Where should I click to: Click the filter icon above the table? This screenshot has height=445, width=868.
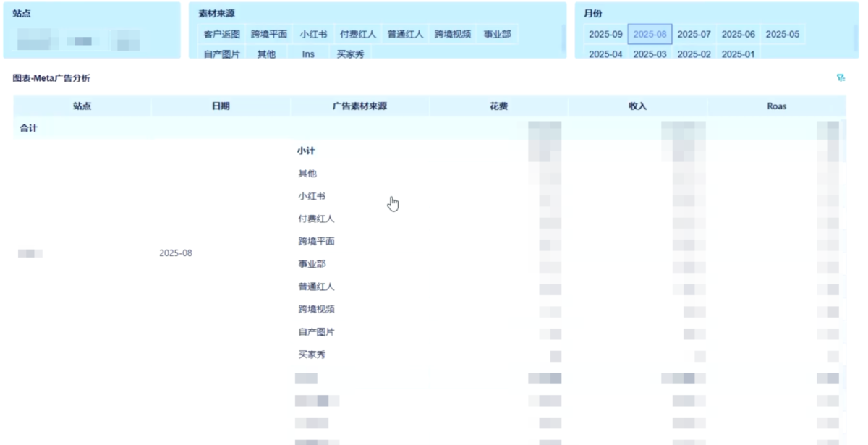(841, 78)
